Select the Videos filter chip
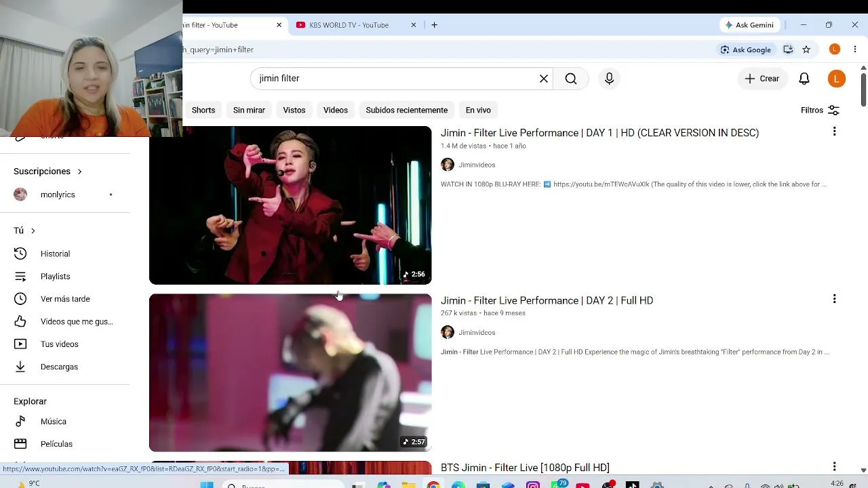This screenshot has width=868, height=488. (336, 110)
